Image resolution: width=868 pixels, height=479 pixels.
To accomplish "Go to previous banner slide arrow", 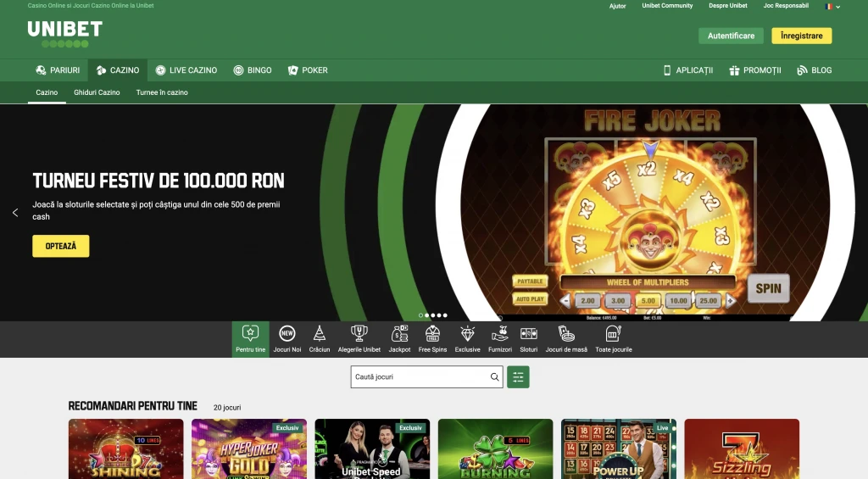I will click(x=15, y=213).
